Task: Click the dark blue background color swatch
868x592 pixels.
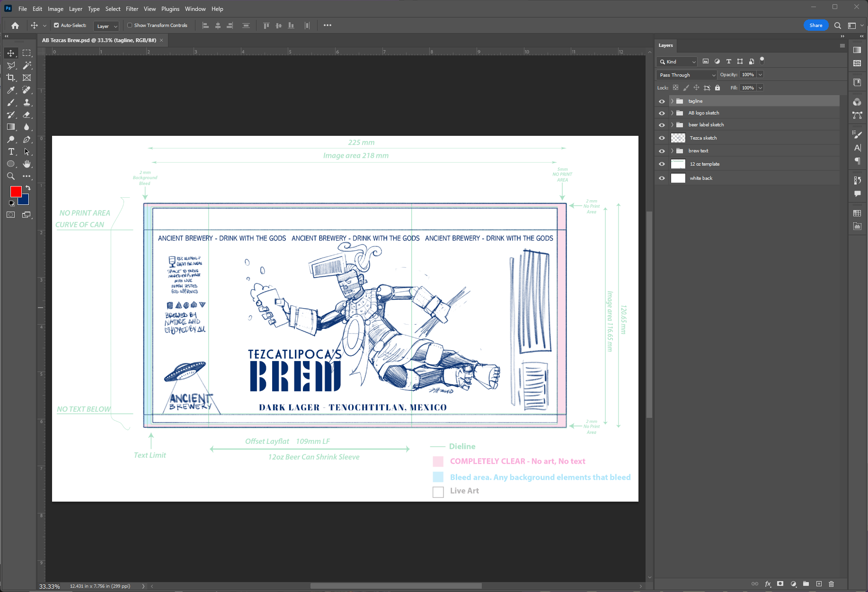Action: click(25, 201)
